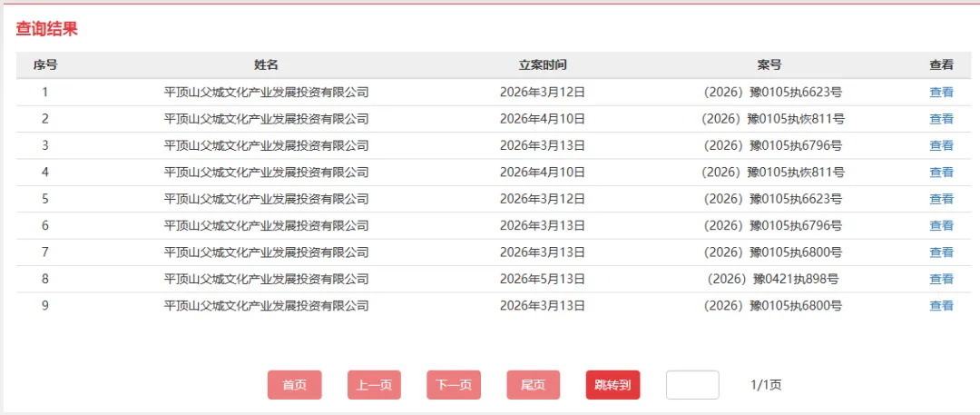This screenshot has width=980, height=415.
Task: Click the 立案时间 column header
Action: [543, 65]
